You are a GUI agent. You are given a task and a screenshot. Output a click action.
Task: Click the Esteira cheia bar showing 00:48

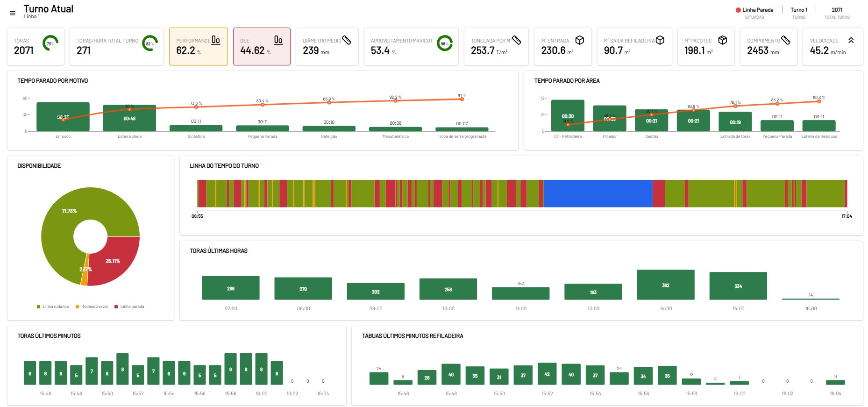(129, 118)
